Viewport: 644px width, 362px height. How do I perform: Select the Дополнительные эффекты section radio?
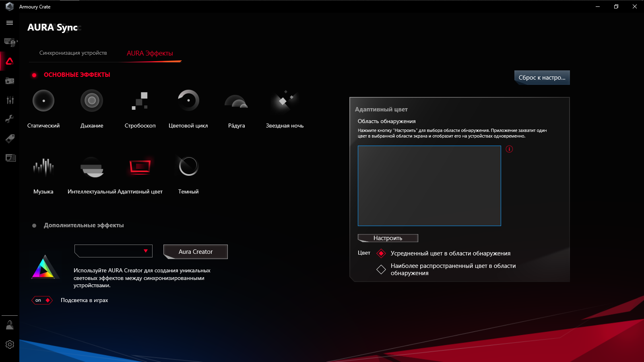click(34, 226)
